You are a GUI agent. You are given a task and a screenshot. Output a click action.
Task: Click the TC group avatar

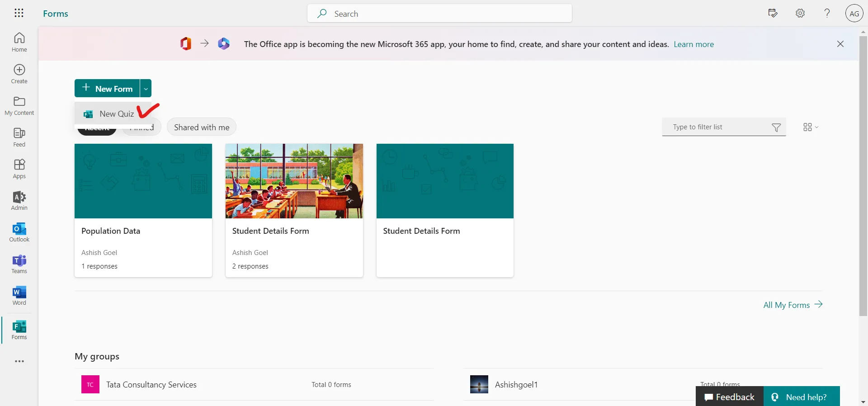click(90, 384)
